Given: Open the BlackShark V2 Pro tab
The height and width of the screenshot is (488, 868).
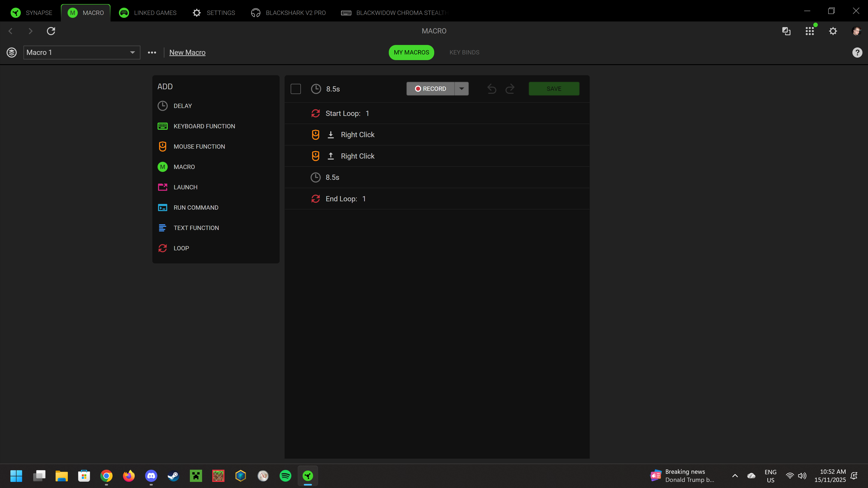Looking at the screenshot, I should [x=288, y=13].
